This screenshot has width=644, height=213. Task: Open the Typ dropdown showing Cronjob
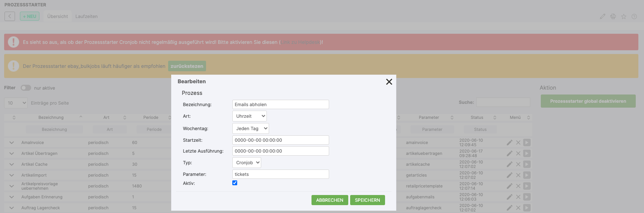click(247, 163)
